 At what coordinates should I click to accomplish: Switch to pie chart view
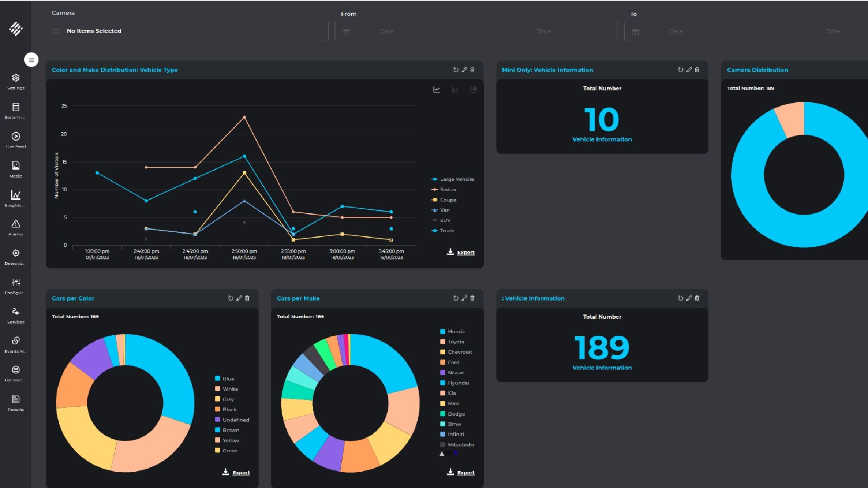(x=473, y=89)
